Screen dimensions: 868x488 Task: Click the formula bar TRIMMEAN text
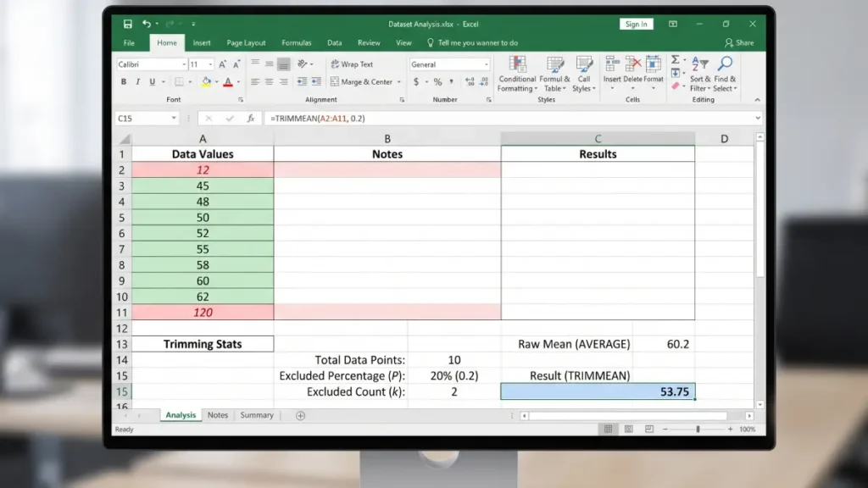click(317, 119)
